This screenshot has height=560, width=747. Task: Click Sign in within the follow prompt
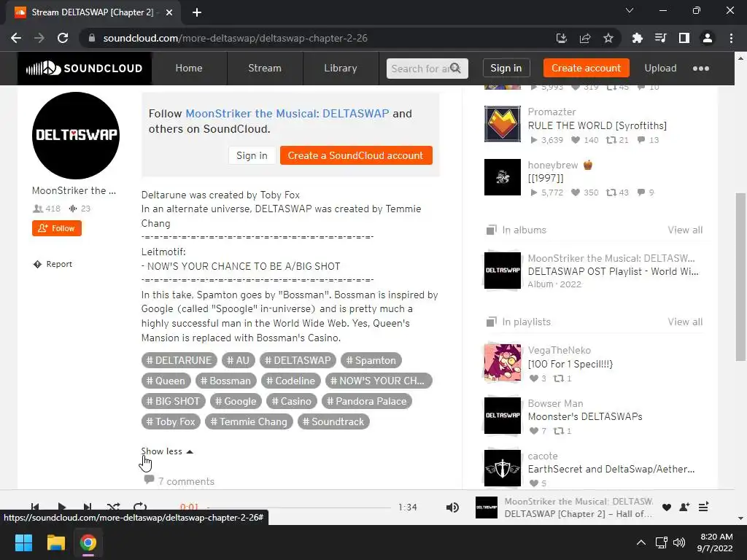[252, 155]
